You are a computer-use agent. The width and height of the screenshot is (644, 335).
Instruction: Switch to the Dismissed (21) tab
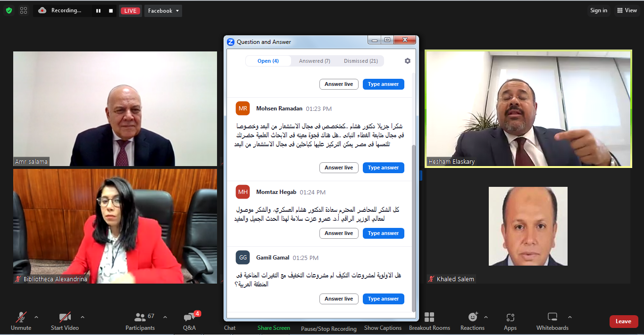click(360, 61)
